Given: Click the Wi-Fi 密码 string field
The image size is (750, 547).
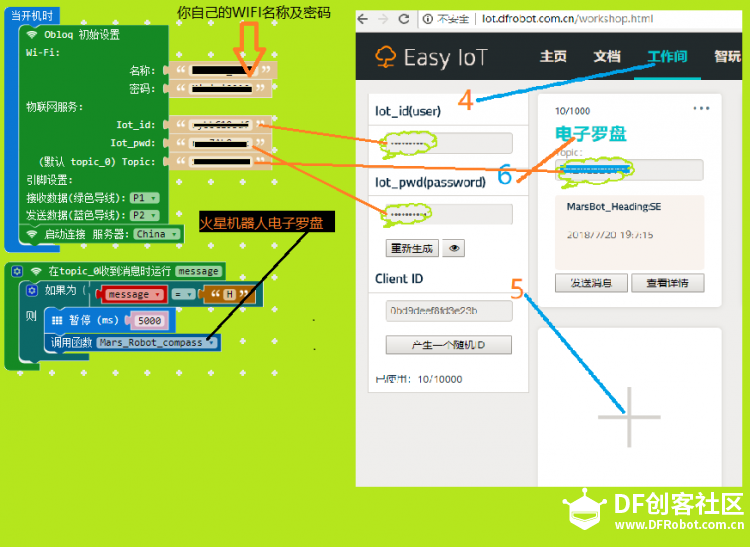Looking at the screenshot, I should point(221,88).
